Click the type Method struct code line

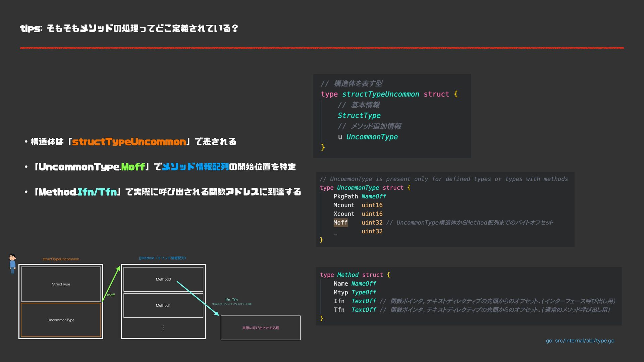tap(355, 275)
